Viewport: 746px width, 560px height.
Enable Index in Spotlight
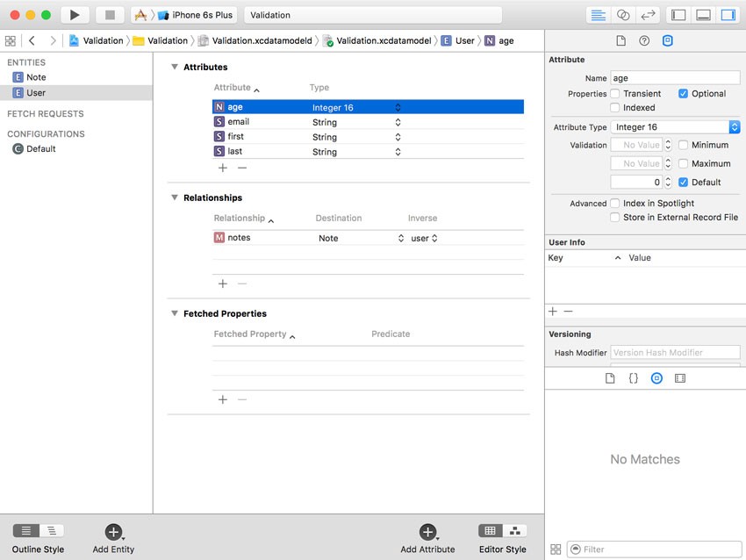point(614,204)
